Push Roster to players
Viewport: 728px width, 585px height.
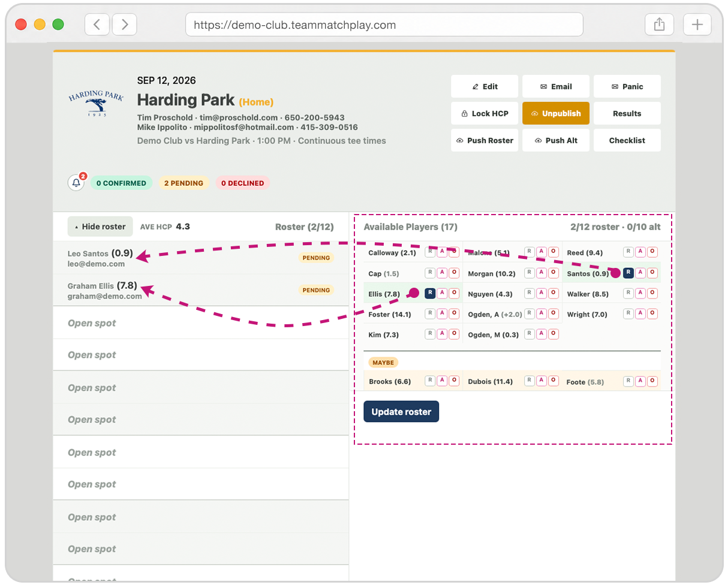[x=485, y=140]
